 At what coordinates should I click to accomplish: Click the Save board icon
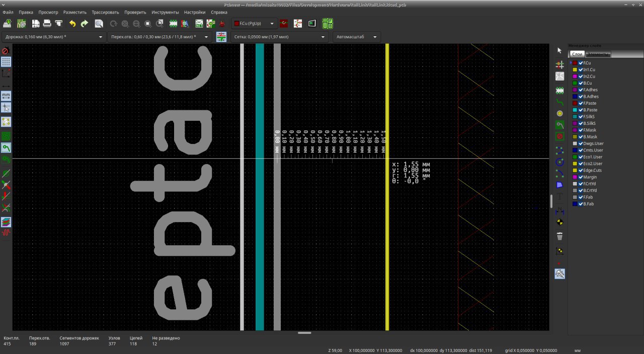[x=8, y=24]
